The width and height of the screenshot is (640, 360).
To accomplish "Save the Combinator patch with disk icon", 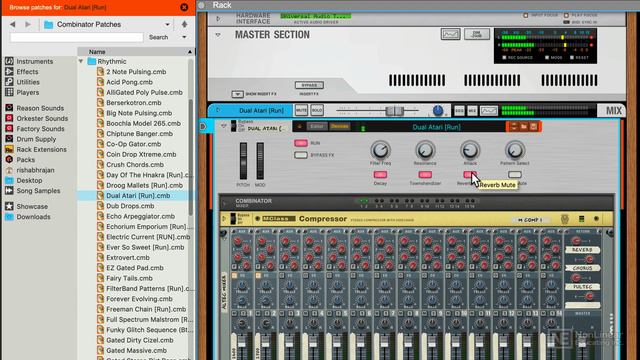I will 533,127.
